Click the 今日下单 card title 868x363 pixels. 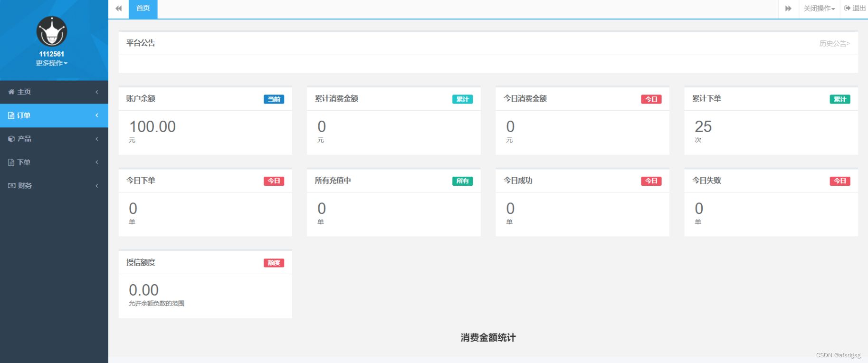[141, 180]
